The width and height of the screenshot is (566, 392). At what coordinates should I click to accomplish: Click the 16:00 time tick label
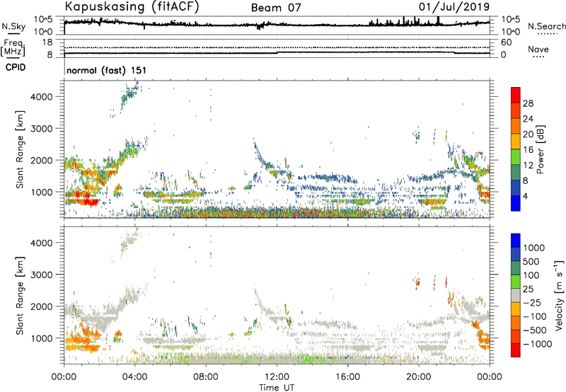pyautogui.click(x=347, y=377)
